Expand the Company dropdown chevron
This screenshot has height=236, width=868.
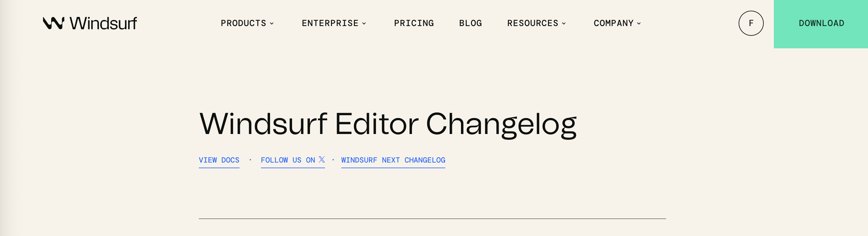(x=639, y=24)
